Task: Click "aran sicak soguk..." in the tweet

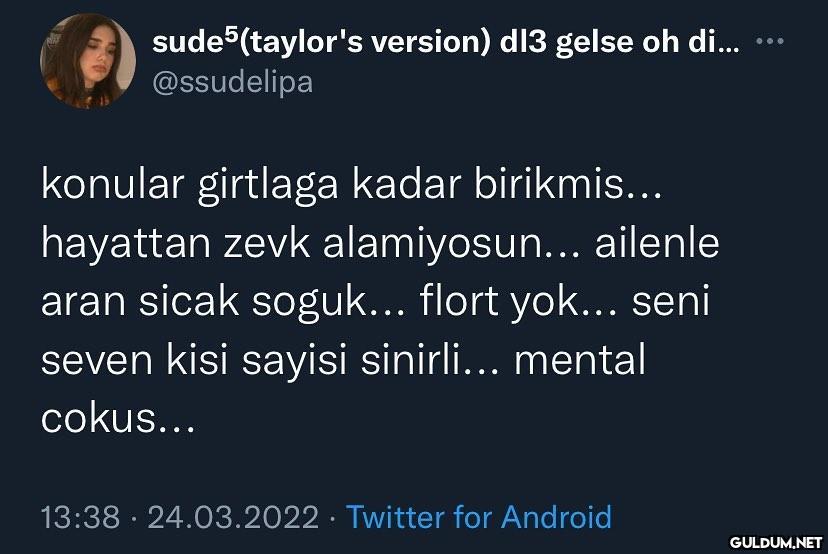Action: [x=223, y=302]
